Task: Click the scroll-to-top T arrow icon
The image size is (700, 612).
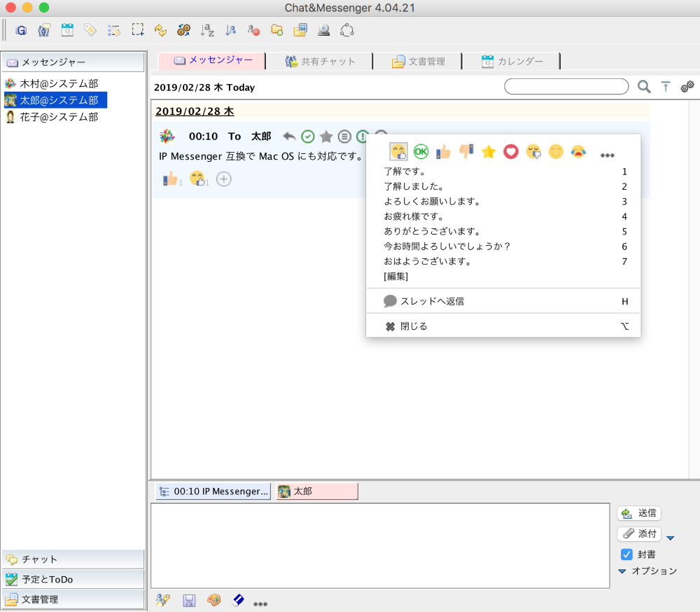Action: click(666, 87)
